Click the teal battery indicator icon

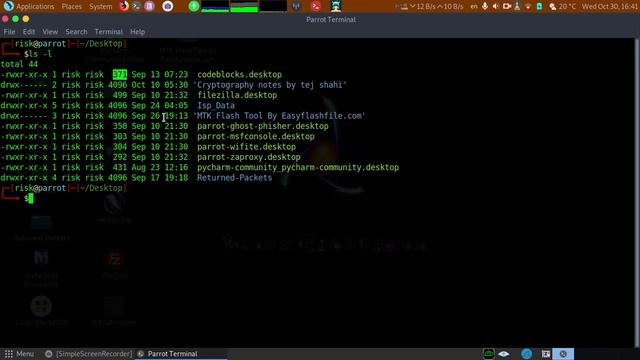[539, 6]
